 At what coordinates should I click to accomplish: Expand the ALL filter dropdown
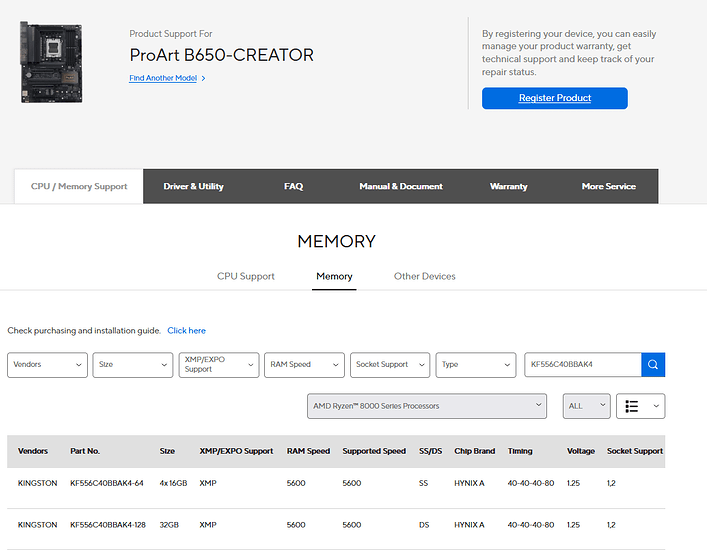[x=586, y=406]
